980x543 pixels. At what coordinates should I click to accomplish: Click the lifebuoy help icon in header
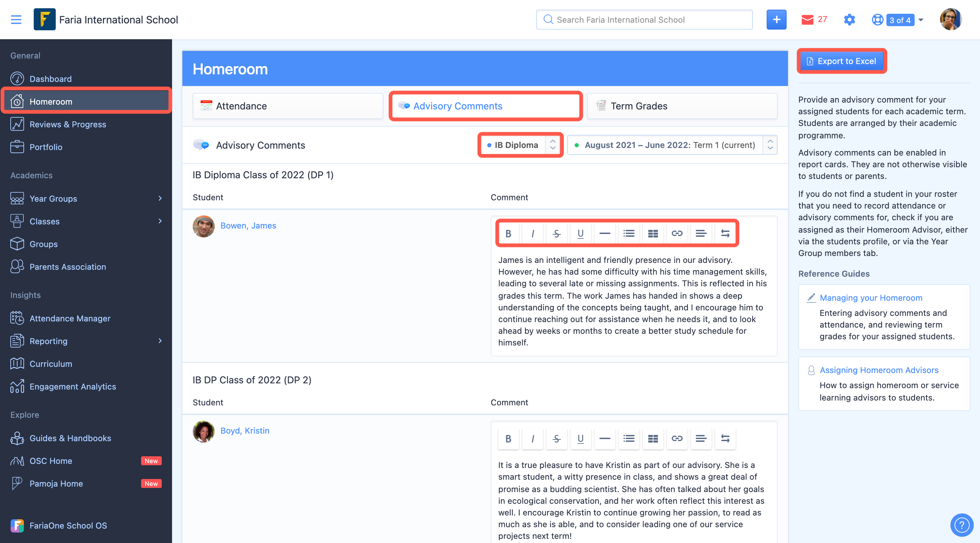(x=877, y=19)
